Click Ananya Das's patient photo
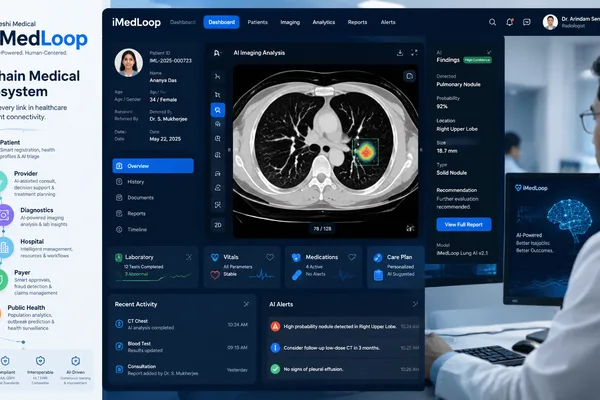 click(x=129, y=62)
